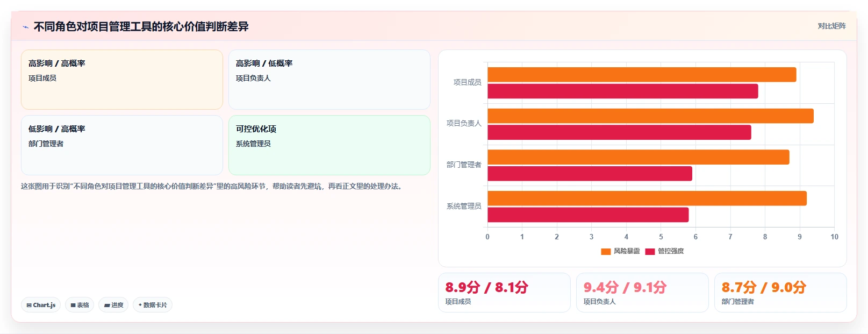The image size is (868, 334).
Task: Toggle the 管控强度 legend red swatch
Action: [x=650, y=251]
